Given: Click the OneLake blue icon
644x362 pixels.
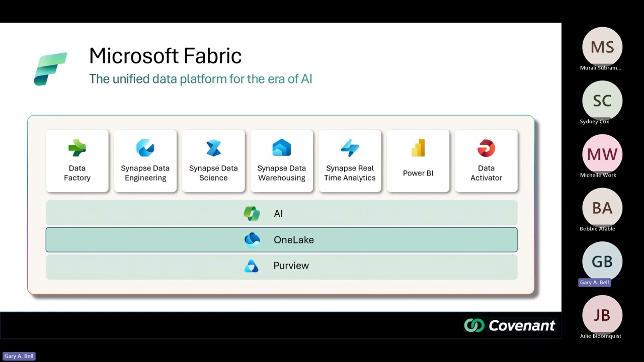Looking at the screenshot, I should (252, 240).
